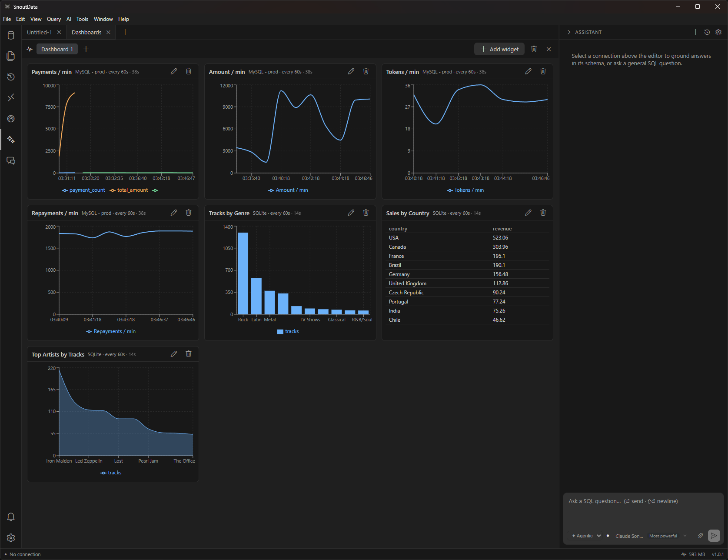
Task: Send the assistant message
Action: pos(714,536)
